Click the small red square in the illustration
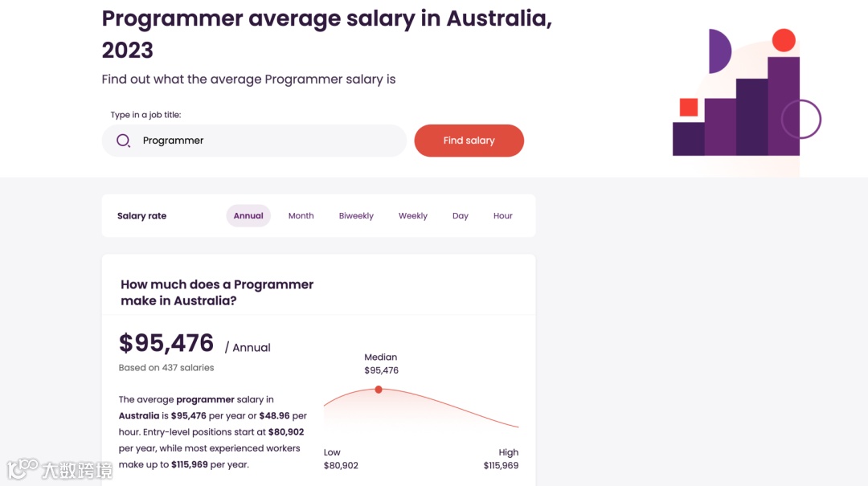Image resolution: width=868 pixels, height=486 pixels. coord(688,107)
